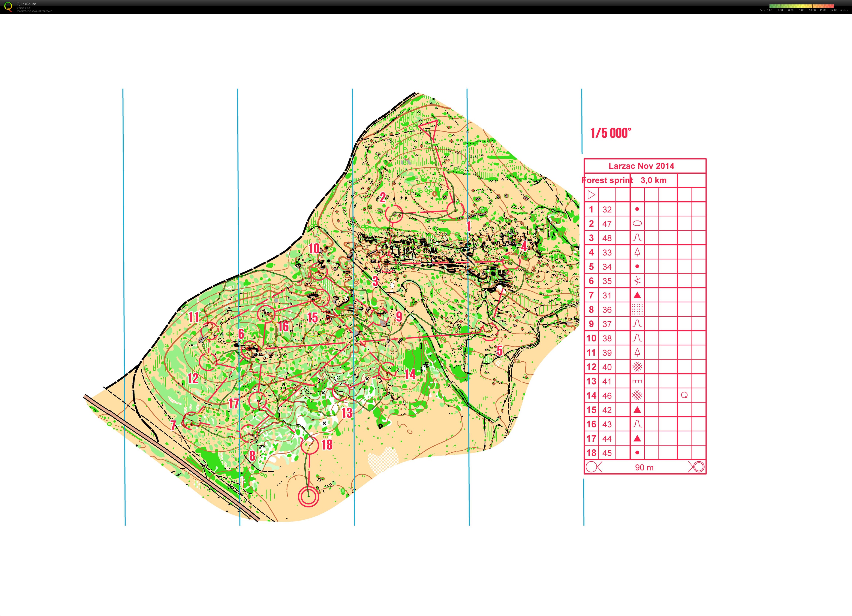Viewport: 852px width, 616px height.
Task: Click the dot symbol in control row 18
Action: tap(637, 453)
